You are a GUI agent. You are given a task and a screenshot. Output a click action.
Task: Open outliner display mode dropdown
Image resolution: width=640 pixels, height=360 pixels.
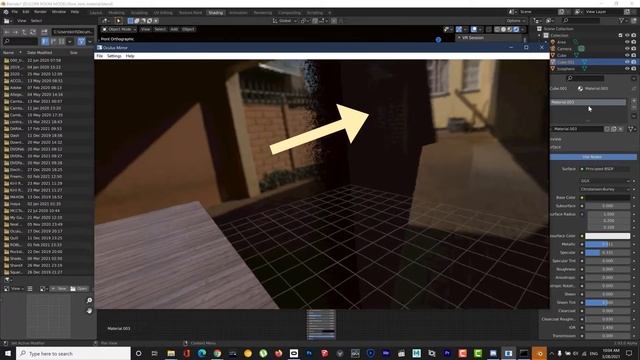551,20
